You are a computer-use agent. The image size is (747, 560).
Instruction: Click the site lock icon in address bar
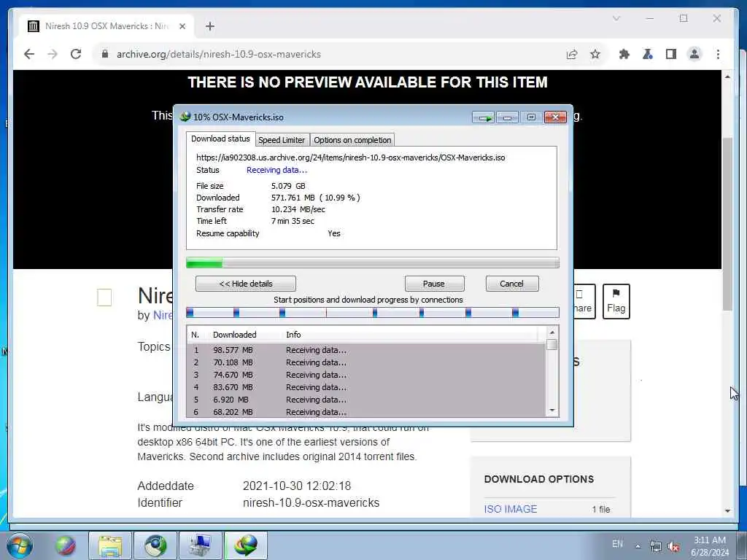coord(105,54)
